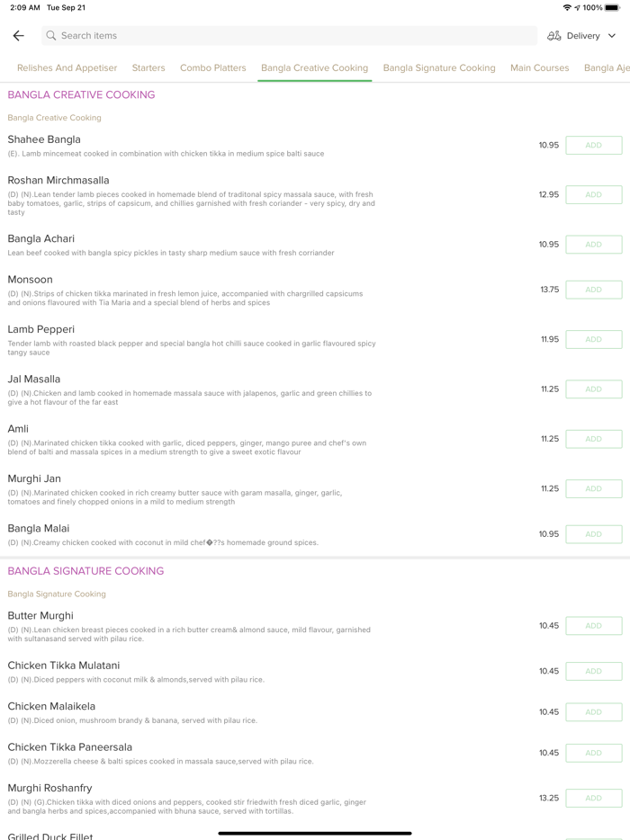Image resolution: width=630 pixels, height=840 pixels.
Task: Add Murghi Jan to basket
Action: (593, 488)
